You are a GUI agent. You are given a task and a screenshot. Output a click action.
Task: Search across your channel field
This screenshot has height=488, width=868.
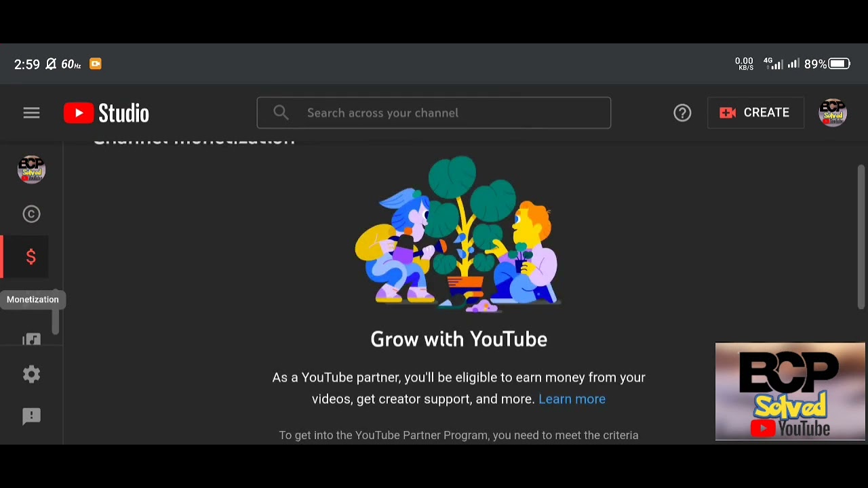433,113
